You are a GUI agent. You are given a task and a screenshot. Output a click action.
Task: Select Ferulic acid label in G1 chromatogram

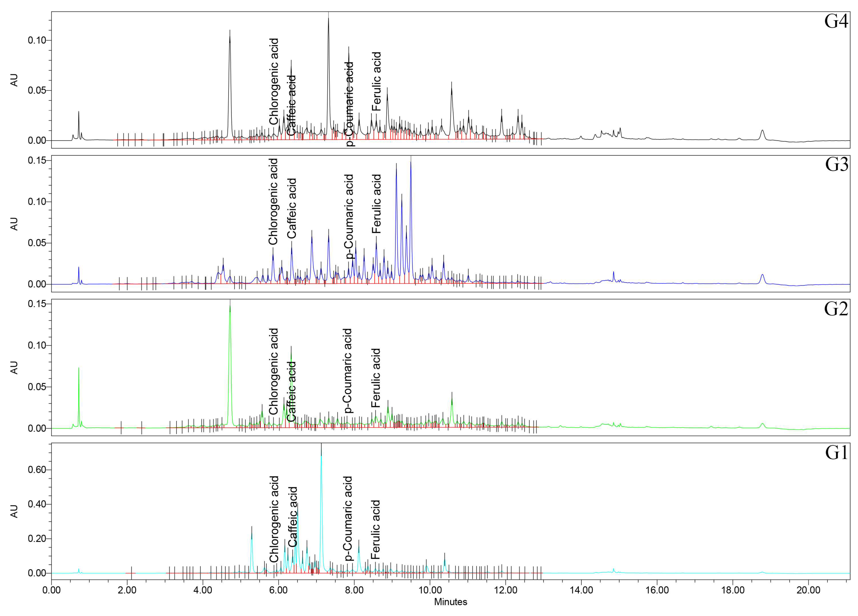(x=375, y=529)
